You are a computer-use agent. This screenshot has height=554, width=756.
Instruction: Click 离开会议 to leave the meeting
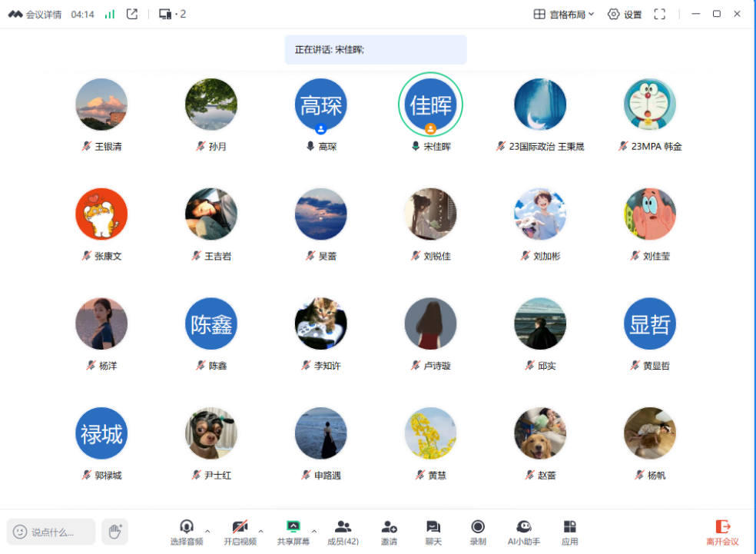pyautogui.click(x=722, y=532)
